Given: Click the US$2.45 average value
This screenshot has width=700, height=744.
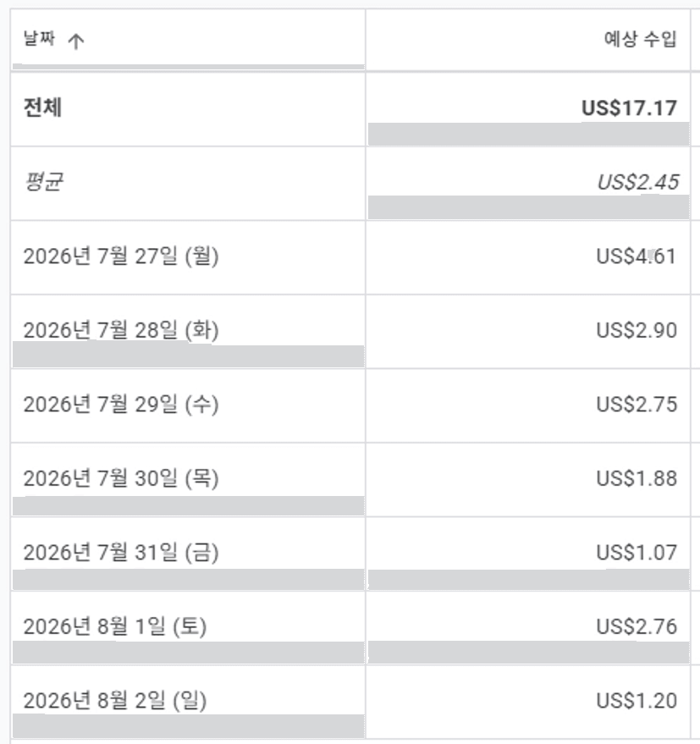Looking at the screenshot, I should click(638, 182).
